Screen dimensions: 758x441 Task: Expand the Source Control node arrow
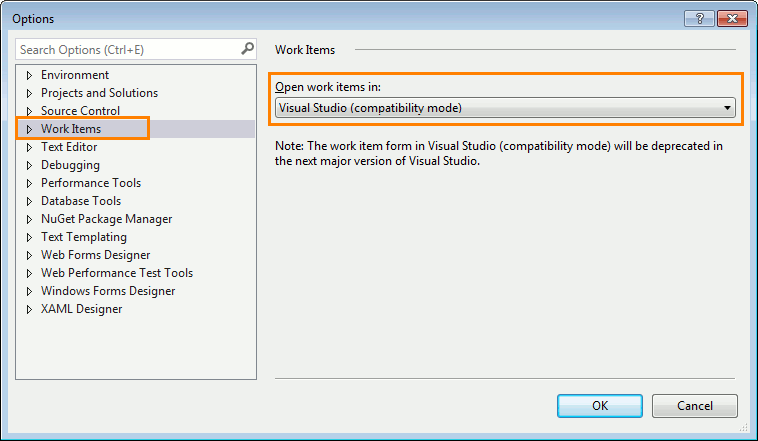pyautogui.click(x=30, y=111)
